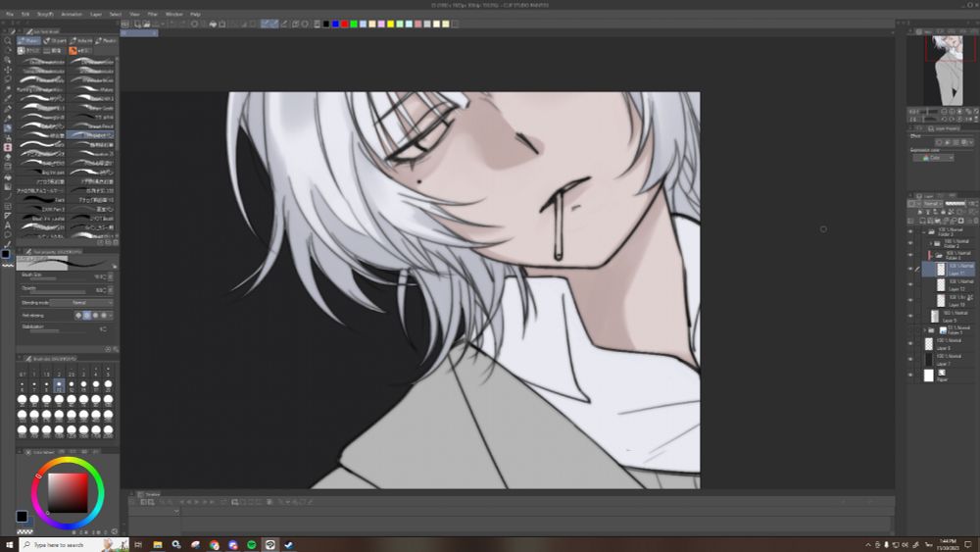
Task: Select brush size preset 20
Action: (108, 385)
